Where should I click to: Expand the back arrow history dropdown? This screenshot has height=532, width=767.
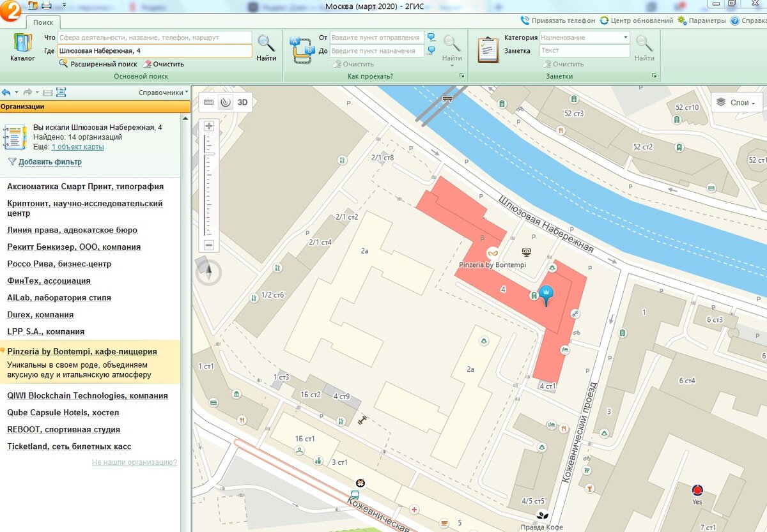[x=17, y=92]
